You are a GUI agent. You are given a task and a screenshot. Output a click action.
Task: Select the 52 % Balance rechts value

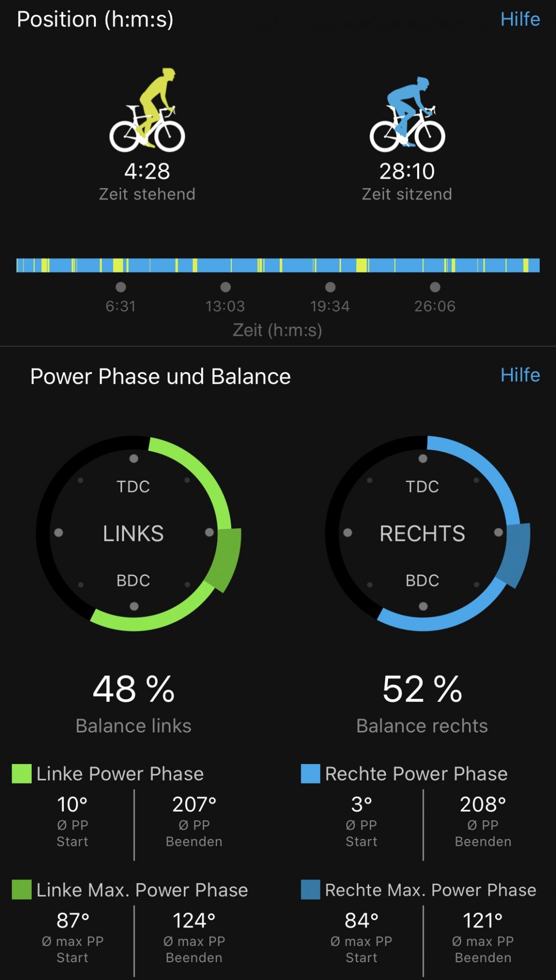click(x=422, y=689)
